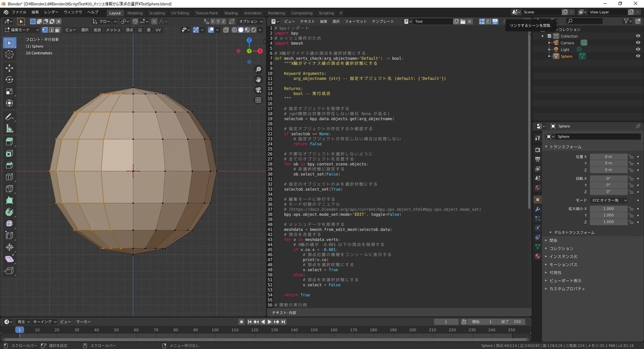Switch to face select mode

(58, 30)
